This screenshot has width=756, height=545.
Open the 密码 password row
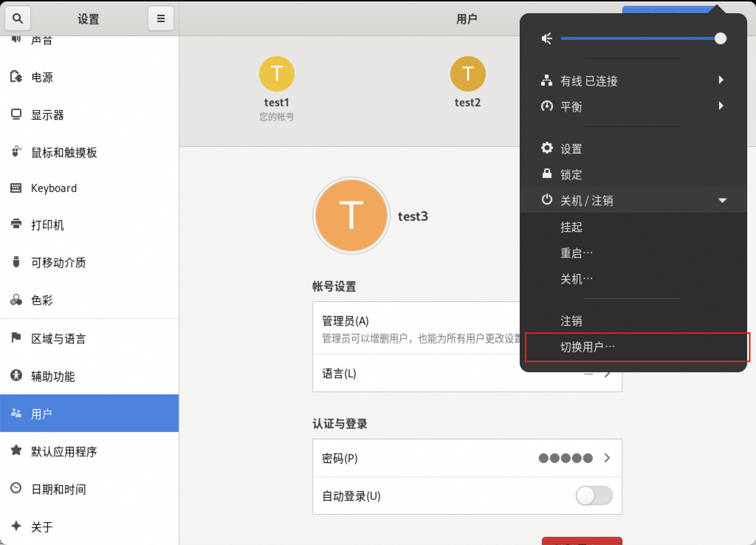(467, 458)
